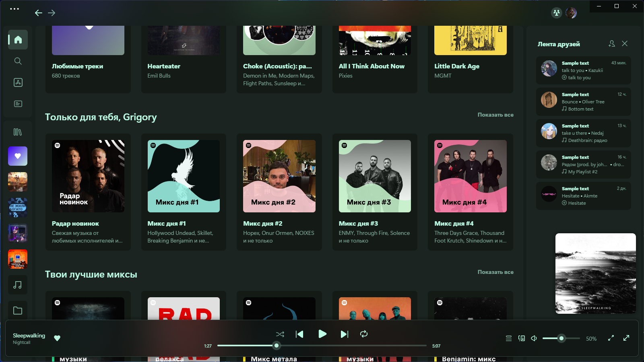Close the friend feed panel
This screenshot has width=644, height=362.
point(625,43)
